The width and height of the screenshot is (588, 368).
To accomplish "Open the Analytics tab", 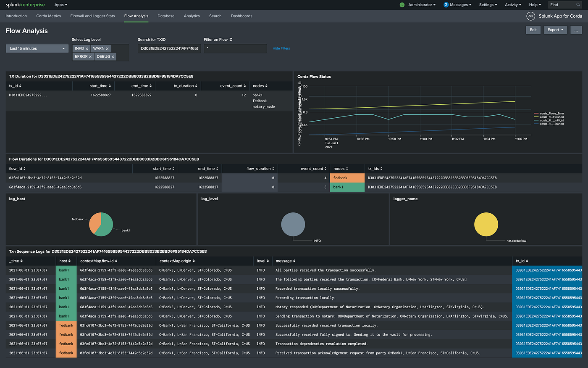I will tap(192, 16).
